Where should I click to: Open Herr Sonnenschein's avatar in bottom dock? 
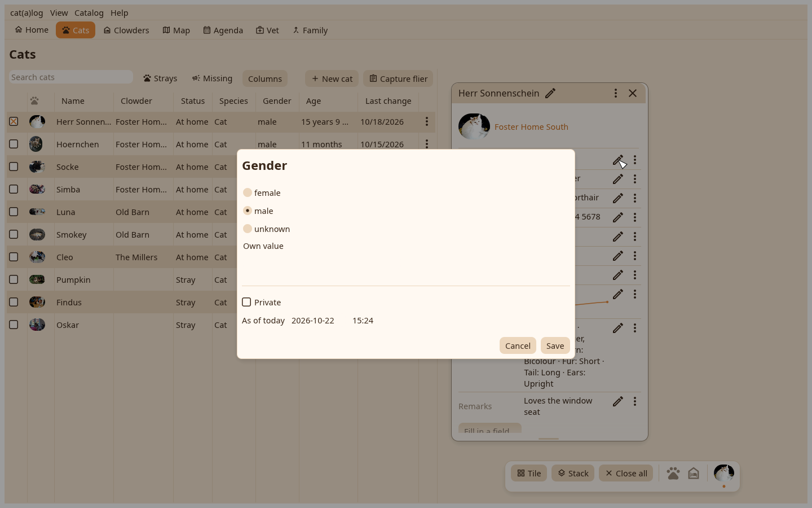[724, 473]
